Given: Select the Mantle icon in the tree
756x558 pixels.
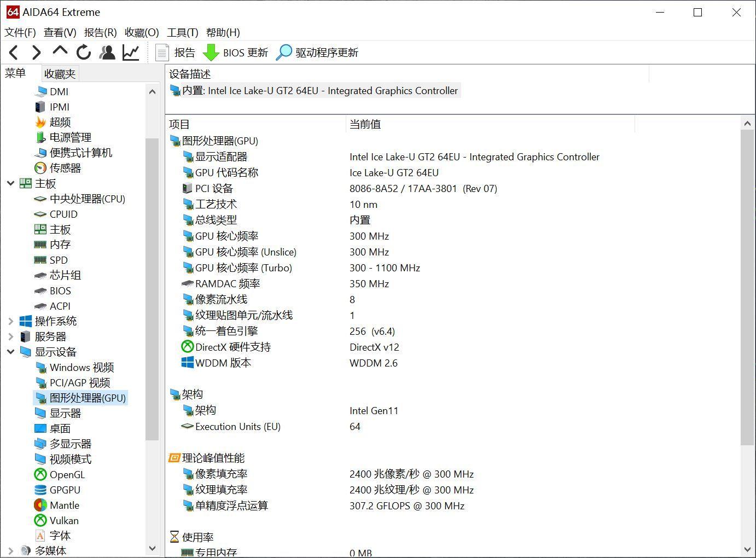Looking at the screenshot, I should point(40,505).
